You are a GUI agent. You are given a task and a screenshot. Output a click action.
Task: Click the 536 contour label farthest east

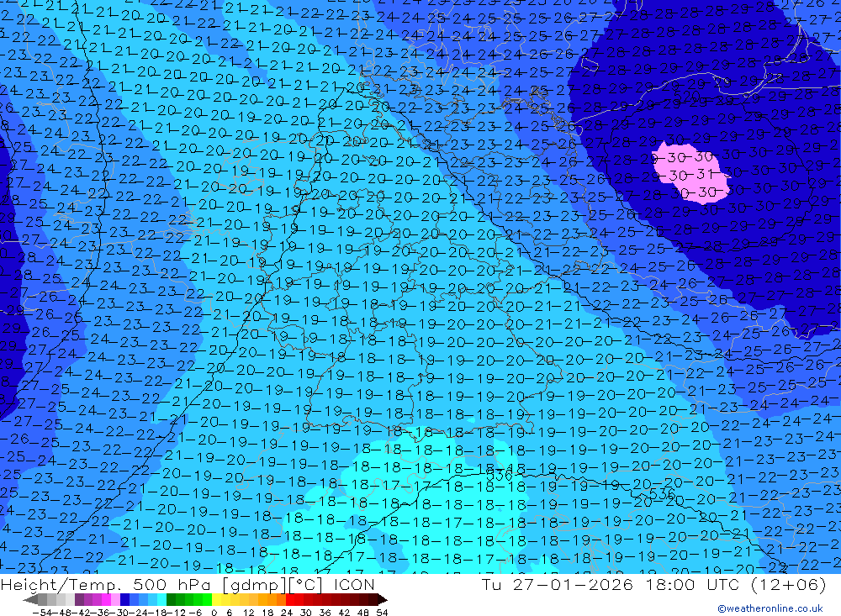(662, 494)
